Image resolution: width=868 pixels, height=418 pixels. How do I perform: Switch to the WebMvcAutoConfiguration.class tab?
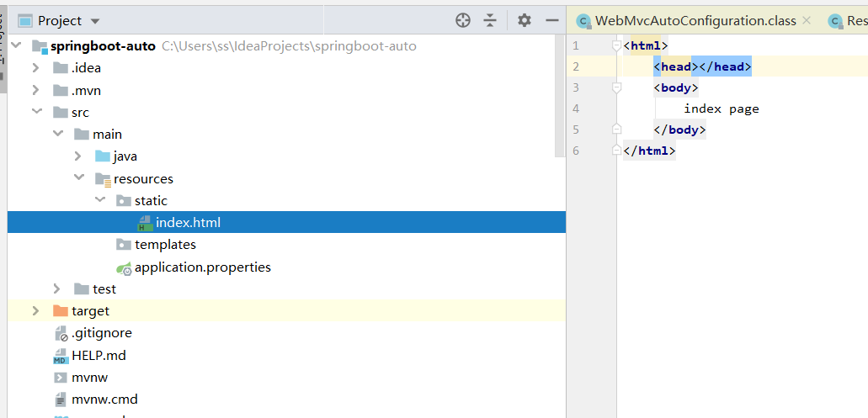[x=695, y=21]
